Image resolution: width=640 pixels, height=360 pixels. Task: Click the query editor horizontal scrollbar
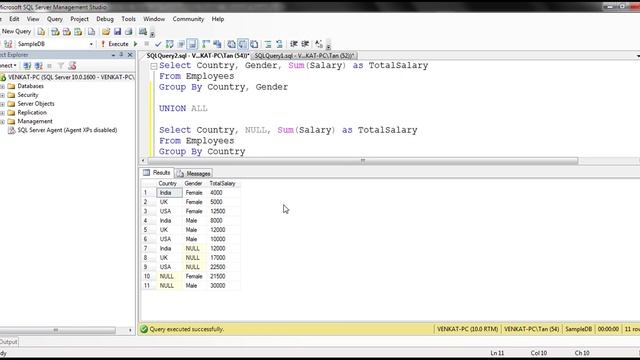pos(362,161)
